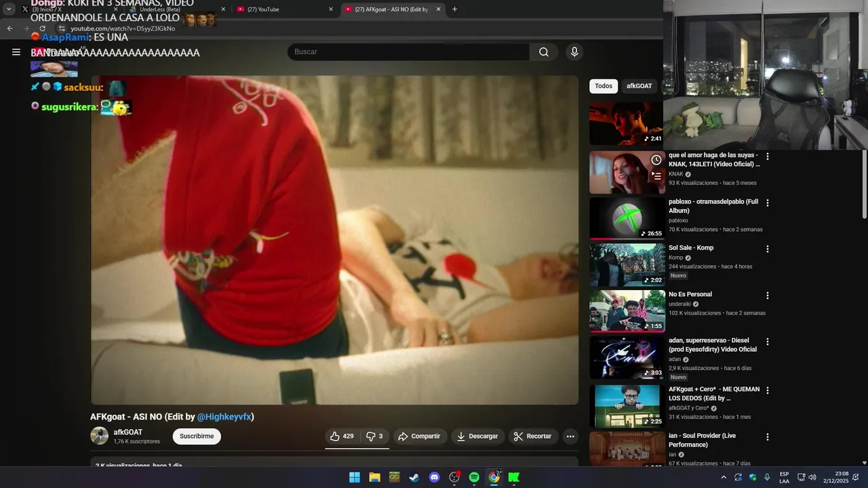Open OBS with the red notification badge
The height and width of the screenshot is (488, 868).
tap(454, 477)
